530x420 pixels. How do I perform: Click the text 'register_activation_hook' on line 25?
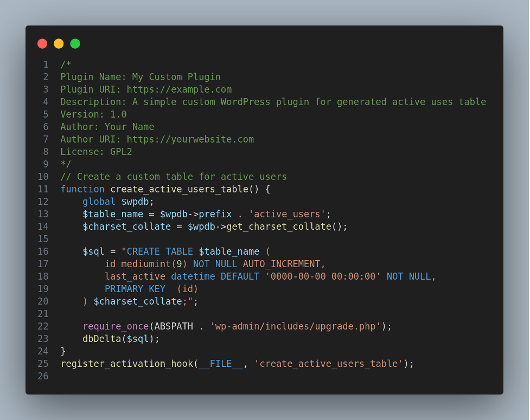(127, 364)
